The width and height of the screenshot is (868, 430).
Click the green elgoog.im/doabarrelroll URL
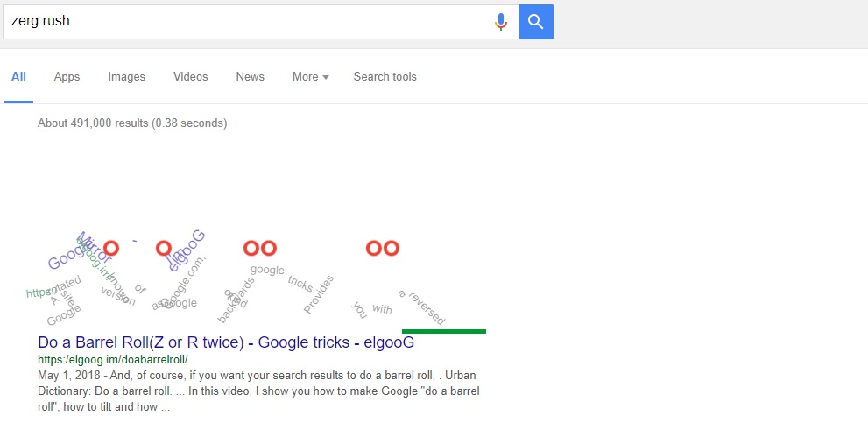[112, 359]
